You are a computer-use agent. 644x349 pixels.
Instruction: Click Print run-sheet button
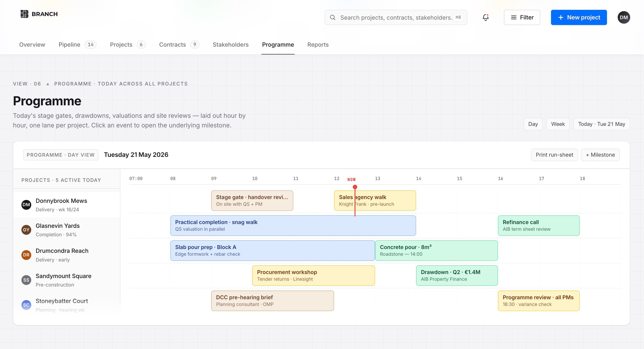tap(554, 155)
